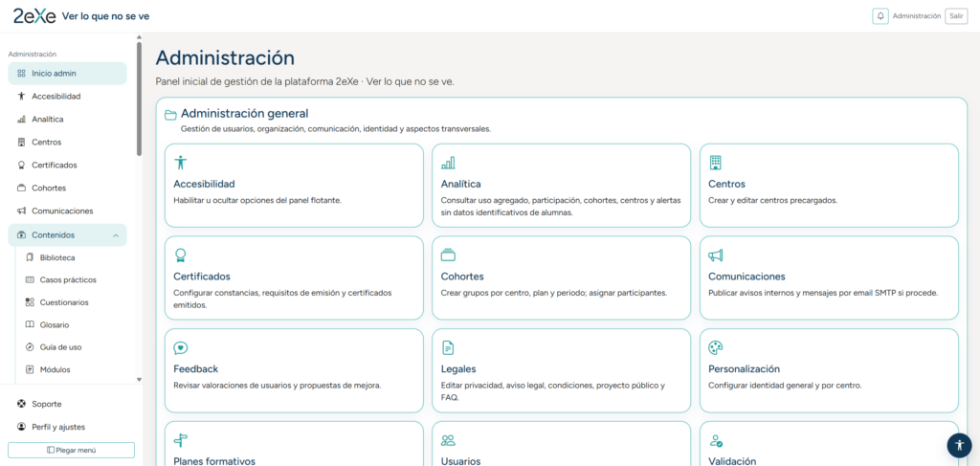Click 'Habilitar u ocultar opciones del panel flotante.' text
Viewport: 980px width, 466px height.
257,201
